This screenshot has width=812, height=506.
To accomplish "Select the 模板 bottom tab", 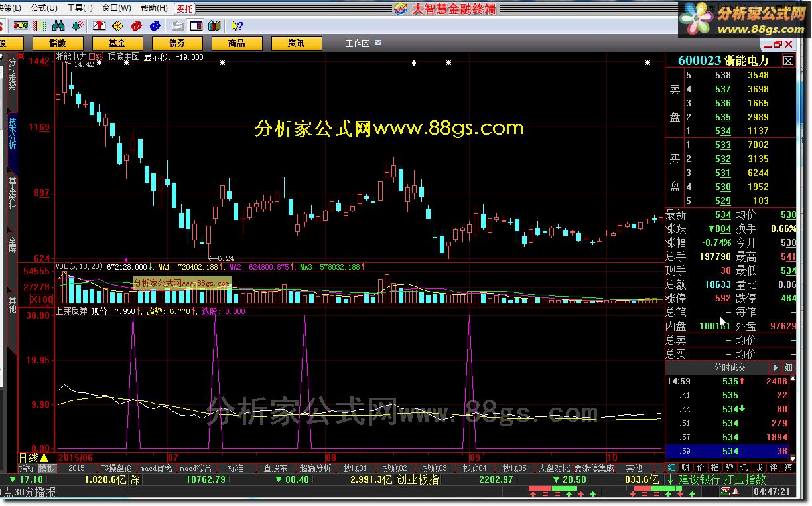I will click(x=46, y=468).
